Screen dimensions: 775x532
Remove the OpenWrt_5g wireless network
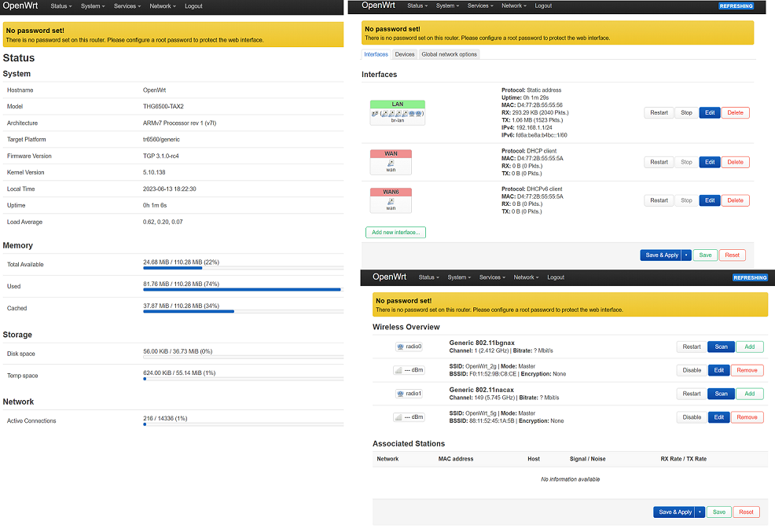point(747,417)
